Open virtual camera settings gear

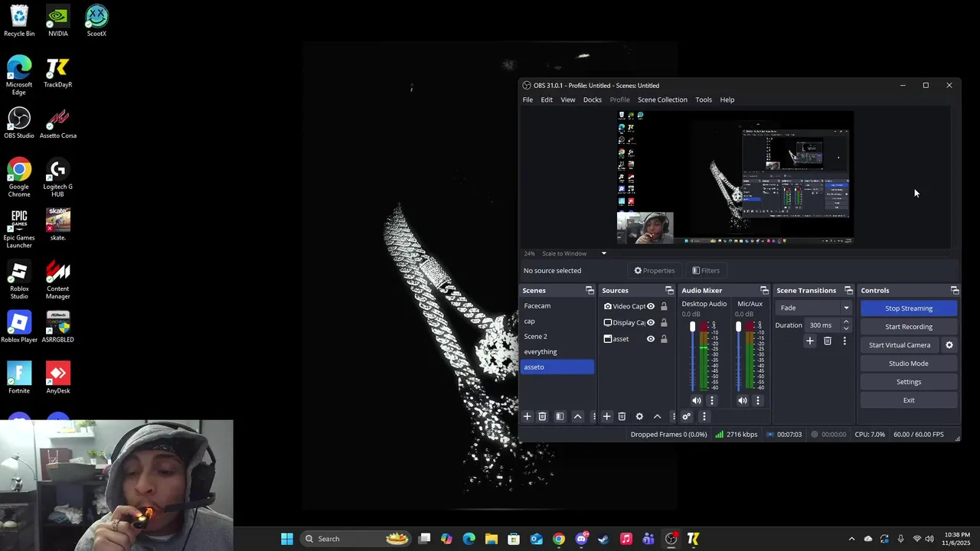949,345
